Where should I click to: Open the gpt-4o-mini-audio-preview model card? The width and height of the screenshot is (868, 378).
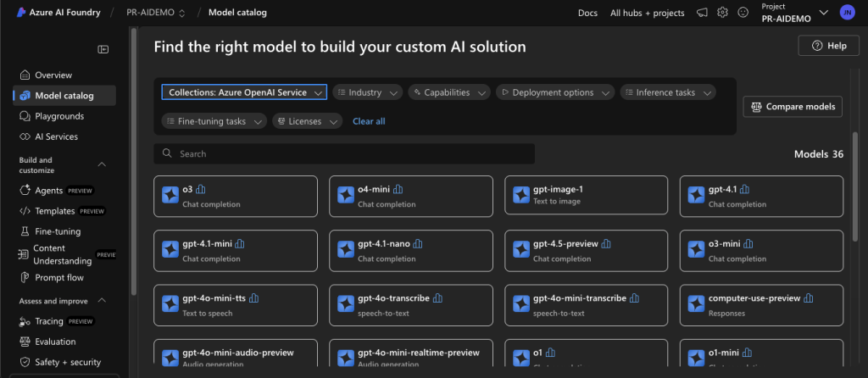(x=236, y=353)
